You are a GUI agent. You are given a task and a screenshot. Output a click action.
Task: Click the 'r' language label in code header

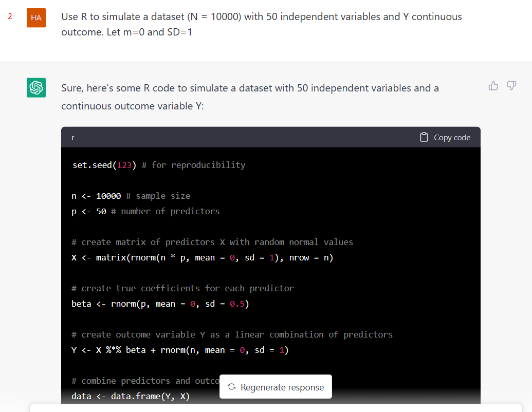point(73,138)
